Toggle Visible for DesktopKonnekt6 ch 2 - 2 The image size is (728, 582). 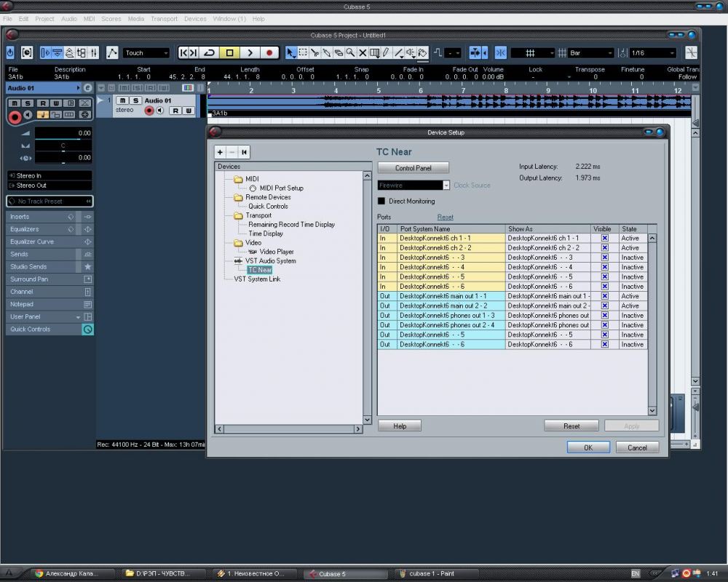pyautogui.click(x=604, y=248)
